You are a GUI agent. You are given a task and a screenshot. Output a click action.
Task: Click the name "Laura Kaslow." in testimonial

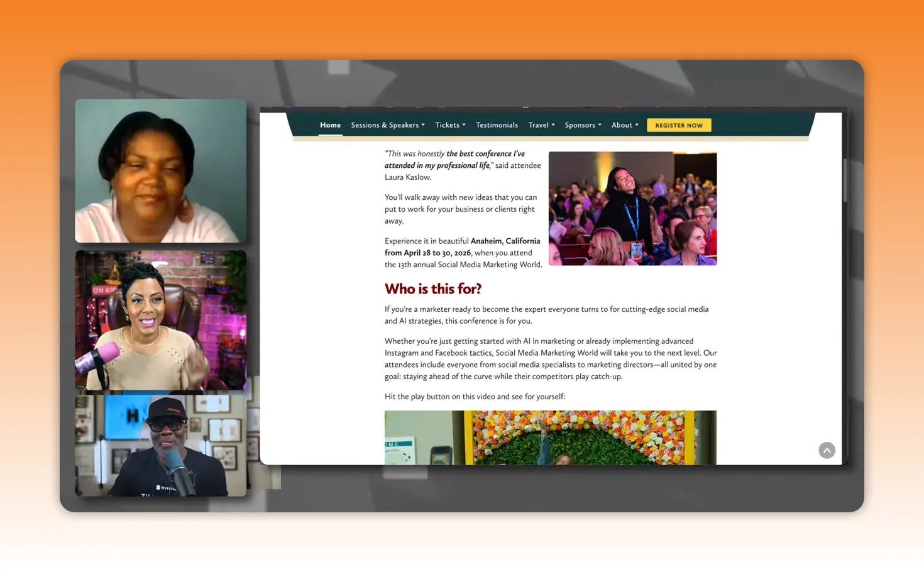(408, 177)
